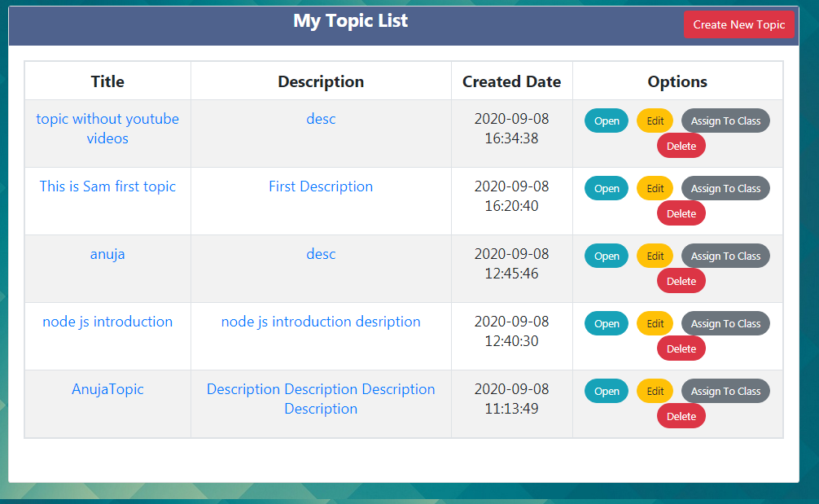The height and width of the screenshot is (504, 819).
Task: Assign the 'anuja' topic to a class
Action: click(x=725, y=256)
